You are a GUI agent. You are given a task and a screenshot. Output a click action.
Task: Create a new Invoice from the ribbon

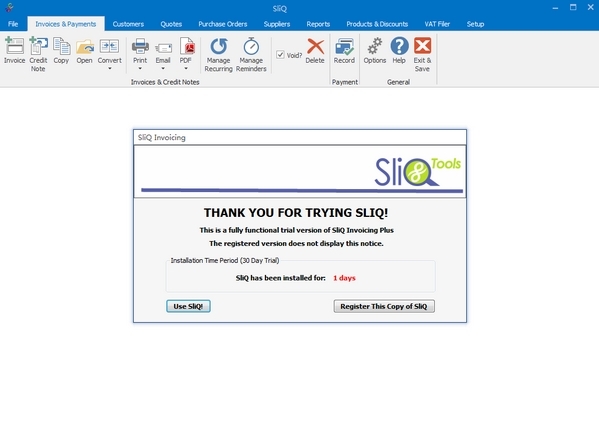(15, 50)
